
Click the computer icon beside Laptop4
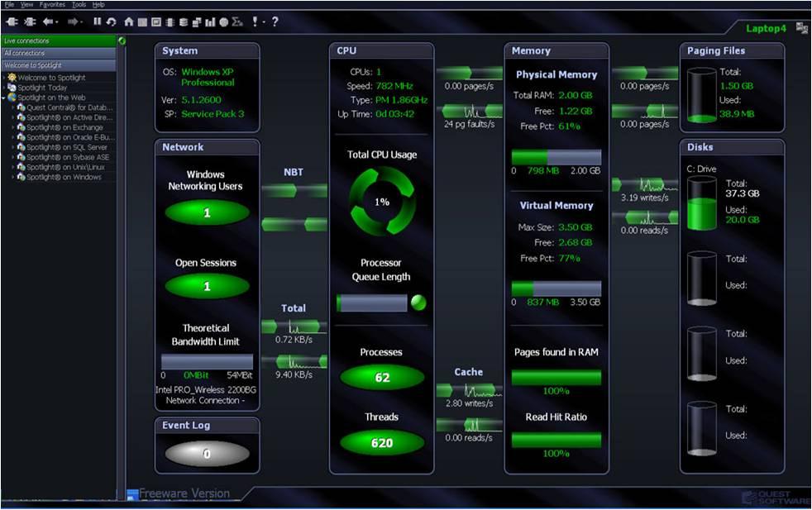[801, 28]
